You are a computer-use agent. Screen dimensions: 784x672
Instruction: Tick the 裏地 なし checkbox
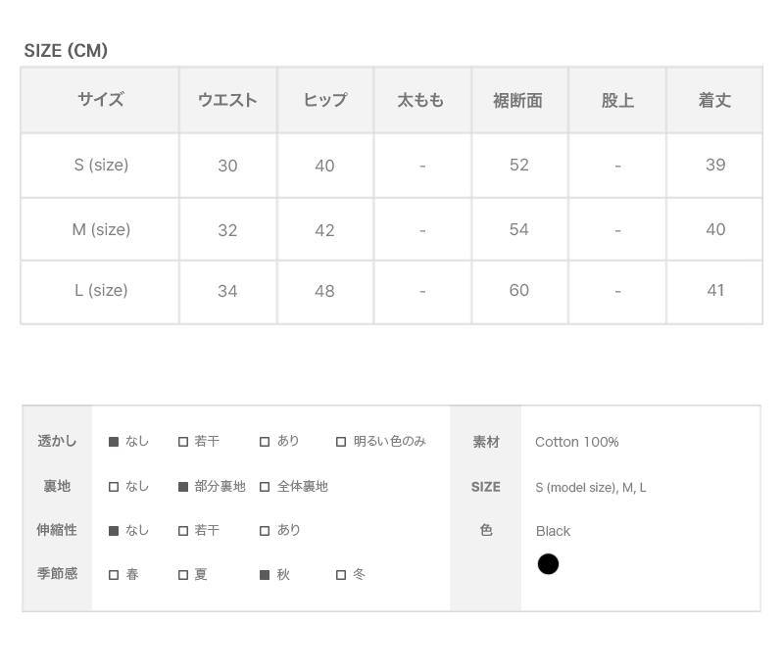click(114, 487)
